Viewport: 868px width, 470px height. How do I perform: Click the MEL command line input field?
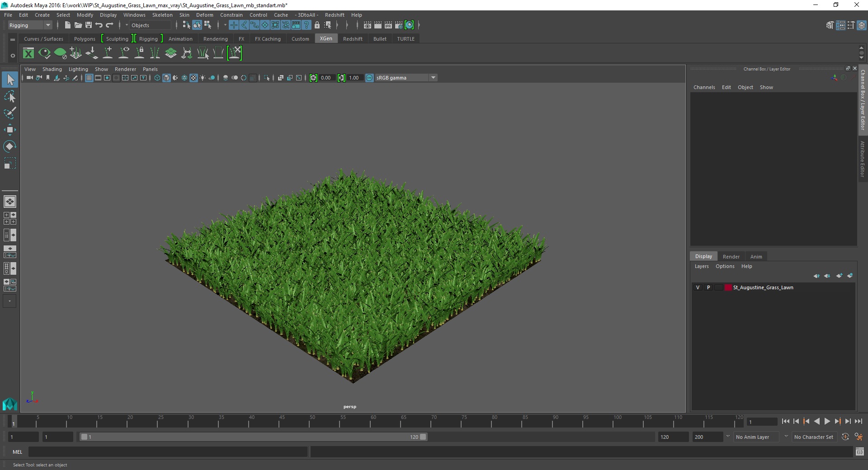[168, 451]
